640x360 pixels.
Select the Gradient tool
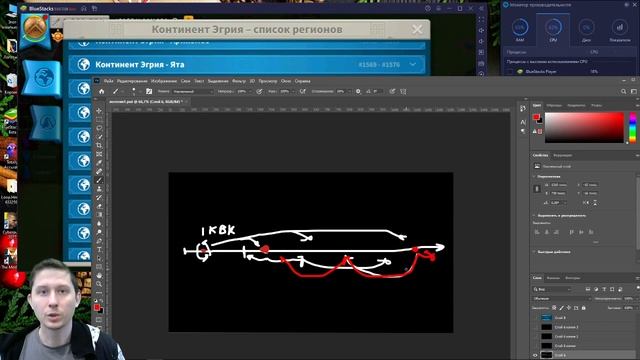coord(99,215)
